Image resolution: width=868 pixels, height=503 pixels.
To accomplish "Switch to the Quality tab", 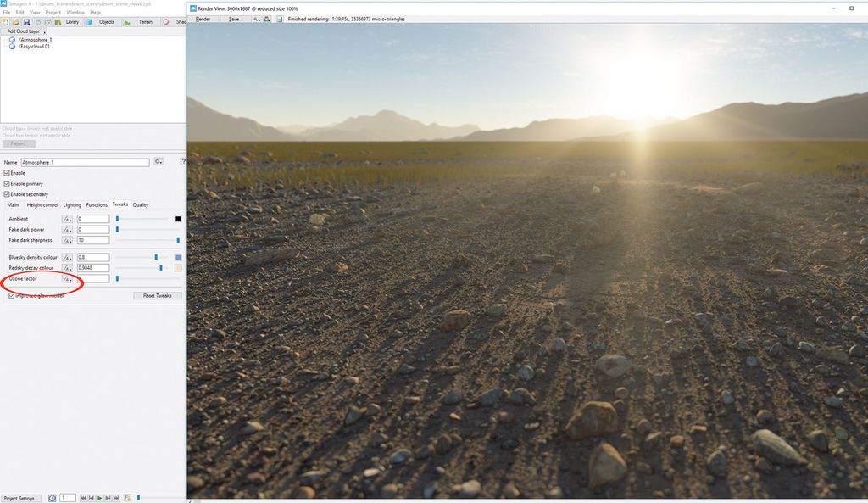I will coord(142,204).
